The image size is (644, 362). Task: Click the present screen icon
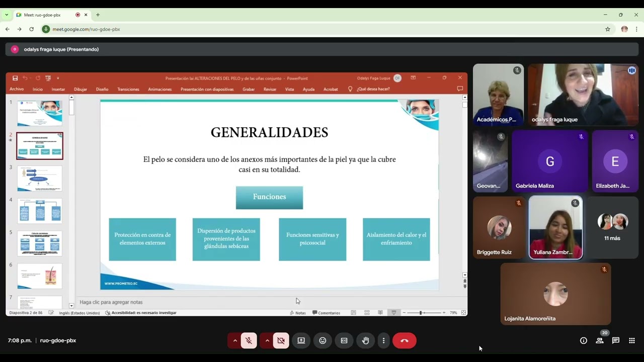click(301, 340)
